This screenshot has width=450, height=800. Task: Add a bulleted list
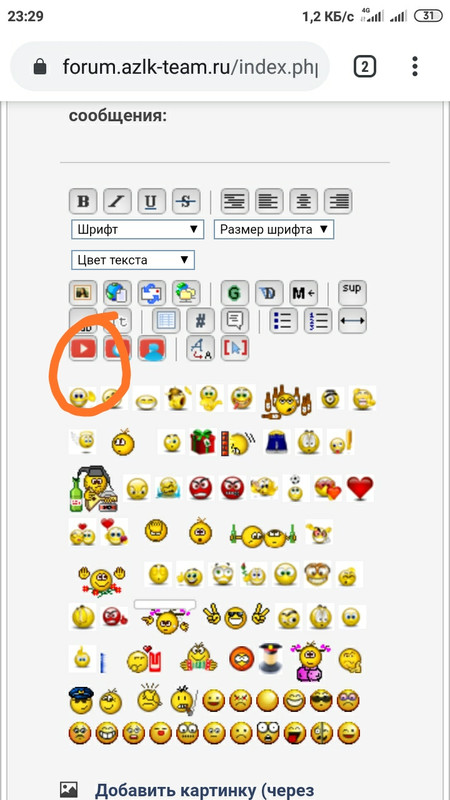tap(283, 320)
